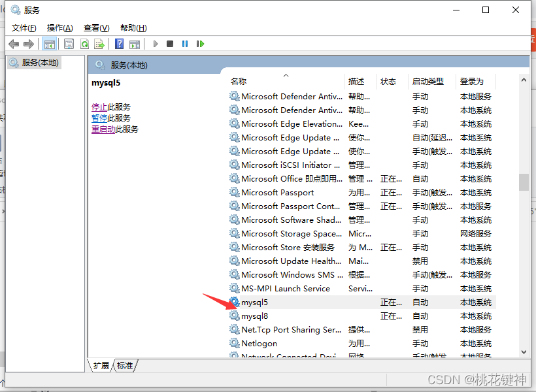Click the gear icon beside mysql5
Screen dimensions: 536x392
pyautogui.click(x=235, y=302)
